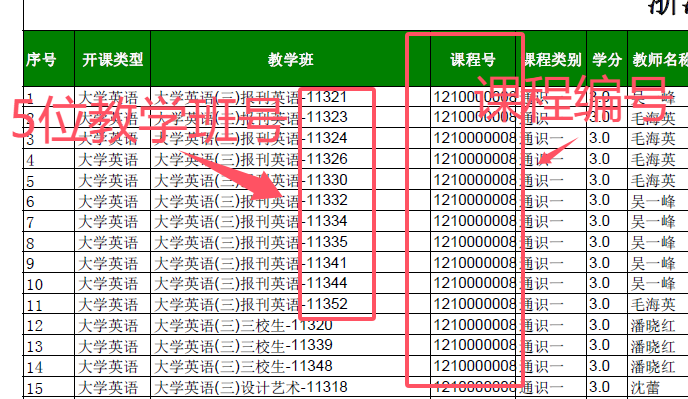Select the cell ending in 11326
This screenshot has height=399, width=688.
pos(290,159)
